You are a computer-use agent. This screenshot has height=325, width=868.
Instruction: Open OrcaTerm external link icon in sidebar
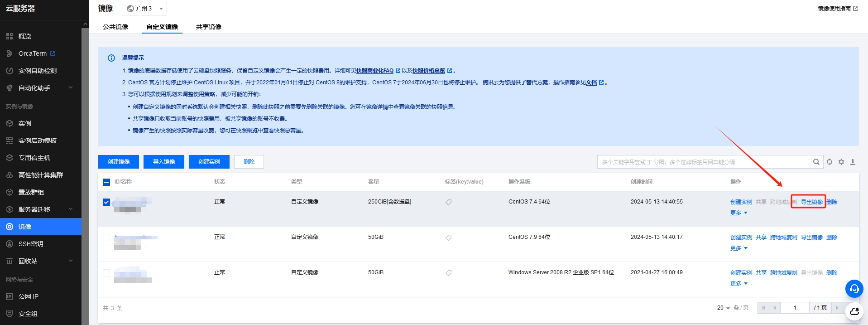coord(53,53)
